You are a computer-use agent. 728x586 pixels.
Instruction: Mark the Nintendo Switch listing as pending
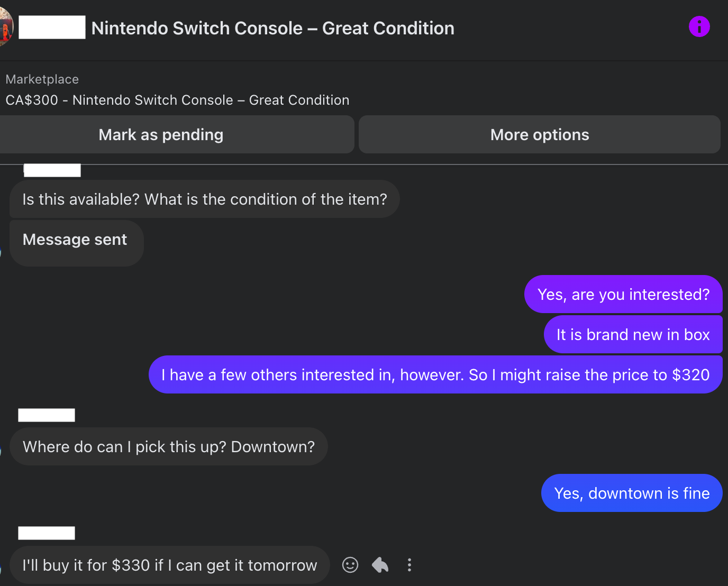click(161, 135)
